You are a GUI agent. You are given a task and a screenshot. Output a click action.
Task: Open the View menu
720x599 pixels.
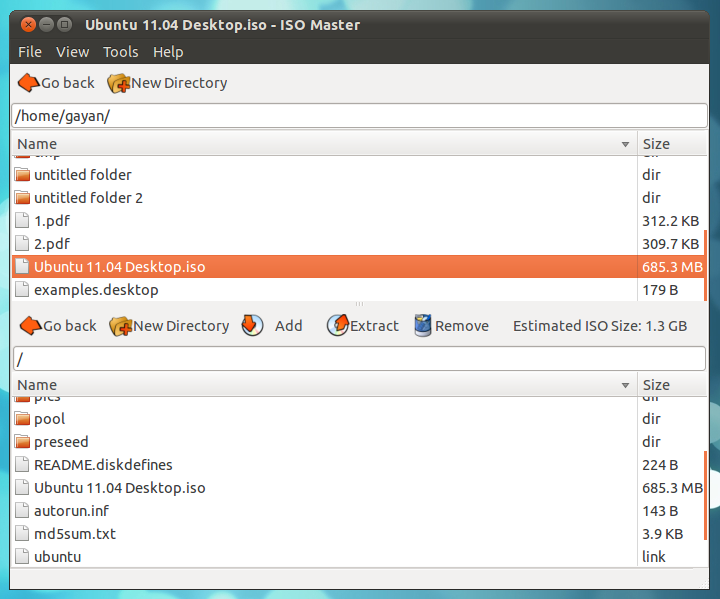[x=73, y=52]
